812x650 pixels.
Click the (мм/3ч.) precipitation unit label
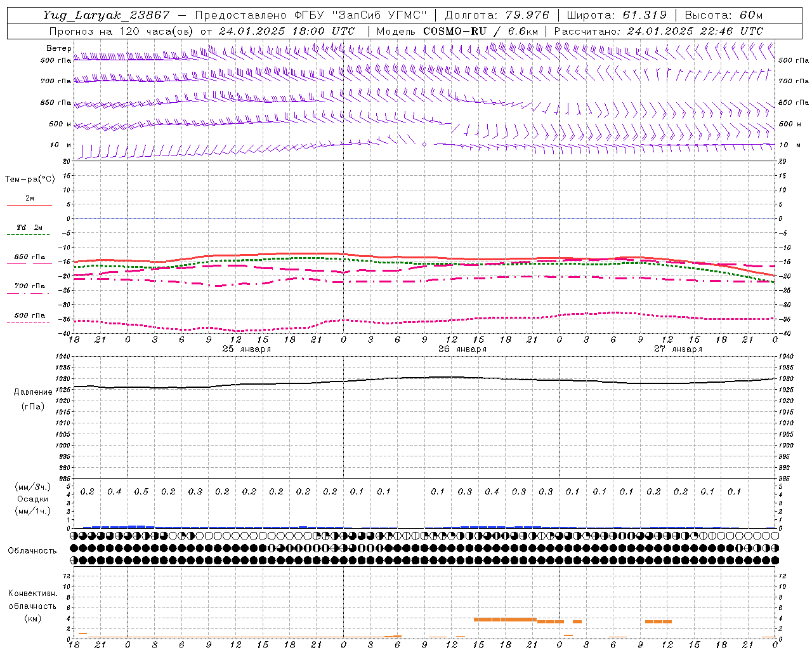point(33,487)
